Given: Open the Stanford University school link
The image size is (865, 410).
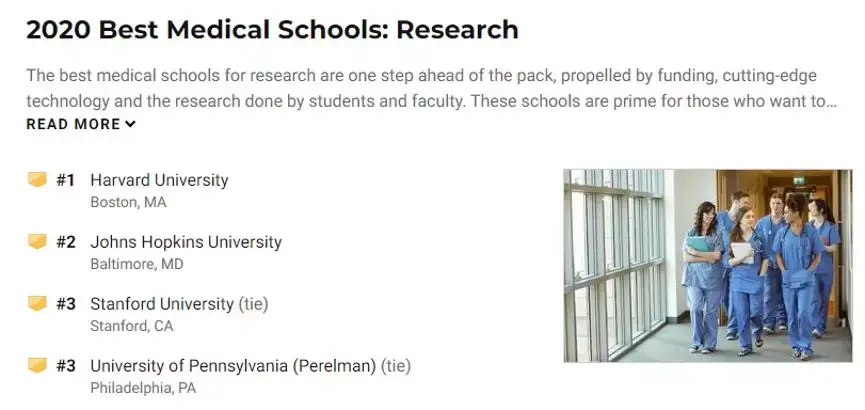Looking at the screenshot, I should tap(162, 303).
